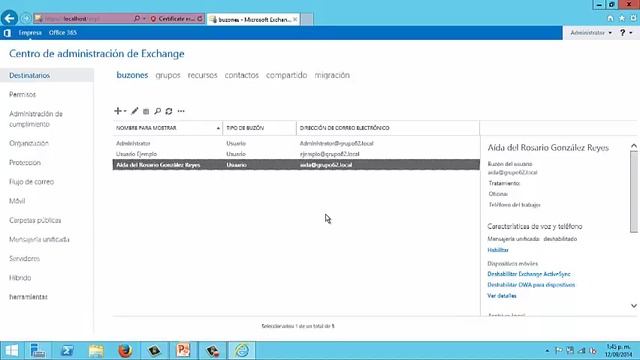This screenshot has width=640, height=360.
Task: Select the contactos tab
Action: tap(242, 75)
